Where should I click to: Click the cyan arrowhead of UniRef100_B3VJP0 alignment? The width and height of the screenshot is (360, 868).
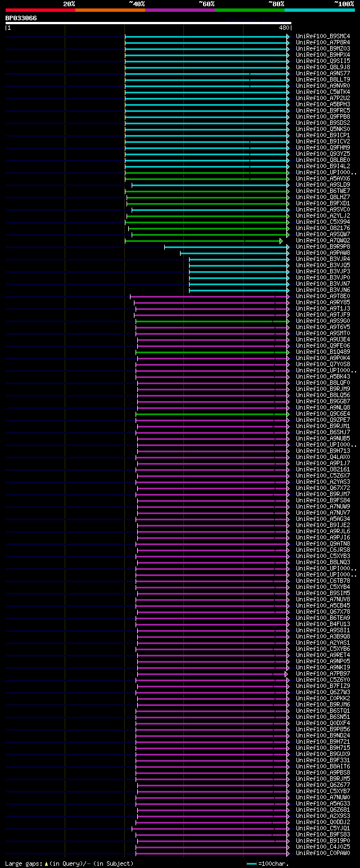point(288,278)
